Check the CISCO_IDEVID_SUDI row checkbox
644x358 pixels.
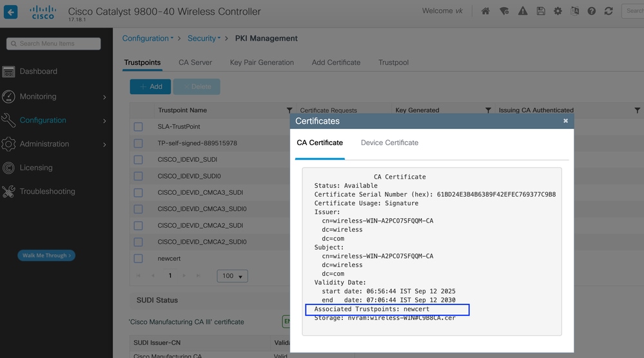pos(138,159)
